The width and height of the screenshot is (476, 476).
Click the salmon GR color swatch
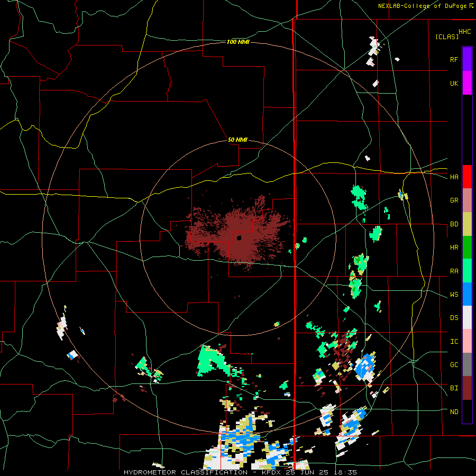pos(467,200)
